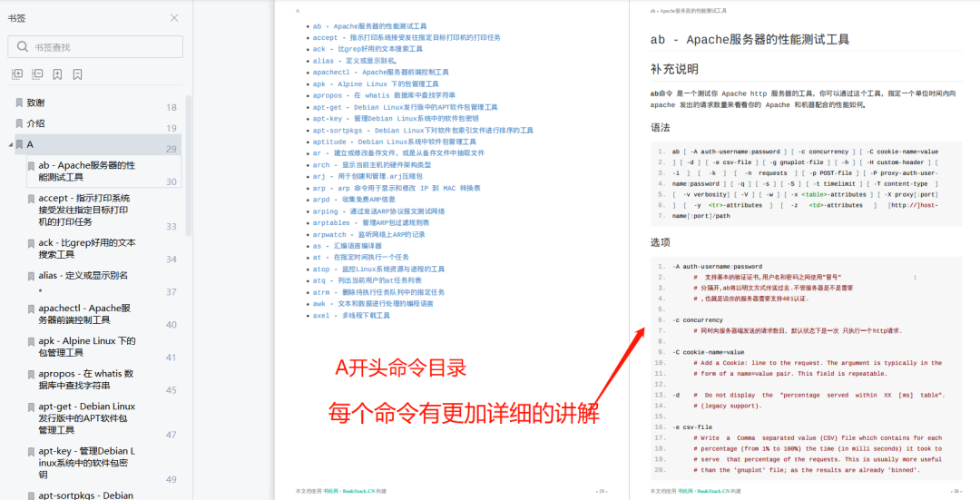Click the 'as - 汇编语言编译器' link
The height and width of the screenshot is (500, 980).
pos(347,246)
